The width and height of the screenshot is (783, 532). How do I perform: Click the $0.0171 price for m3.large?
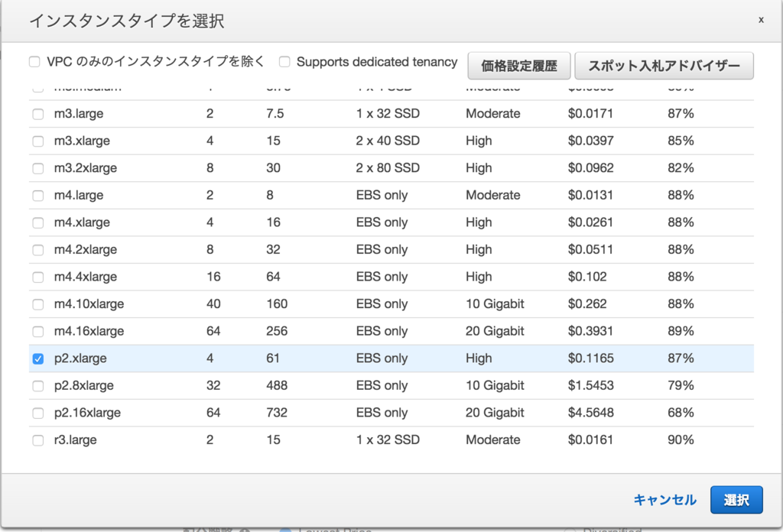[590, 113]
